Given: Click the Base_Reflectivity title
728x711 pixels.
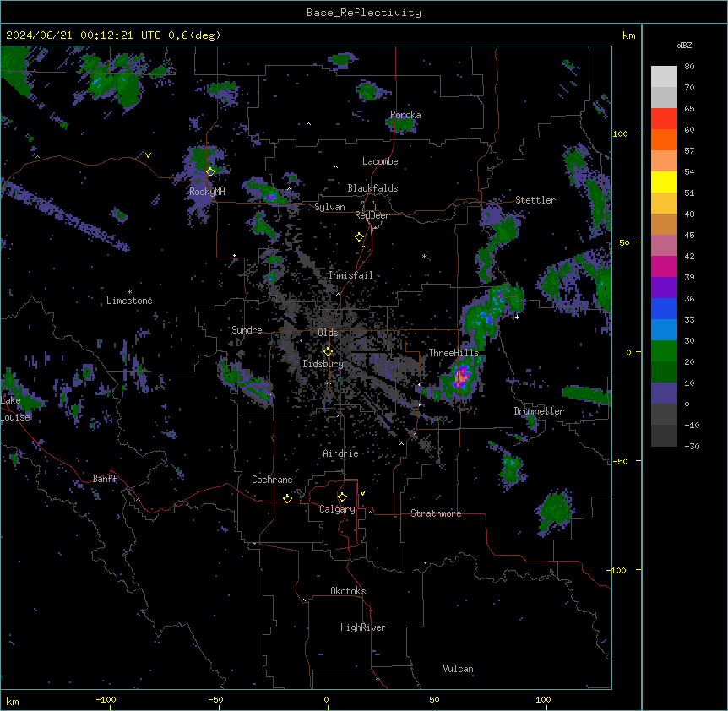Looking at the screenshot, I should (x=364, y=13).
